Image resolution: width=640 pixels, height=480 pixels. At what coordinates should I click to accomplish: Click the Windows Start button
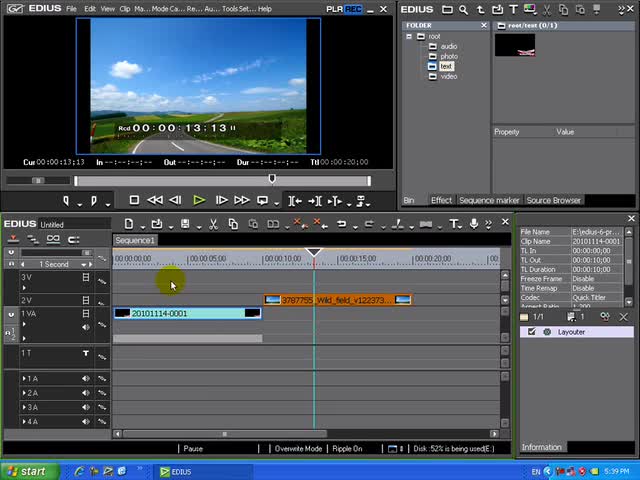click(x=26, y=471)
